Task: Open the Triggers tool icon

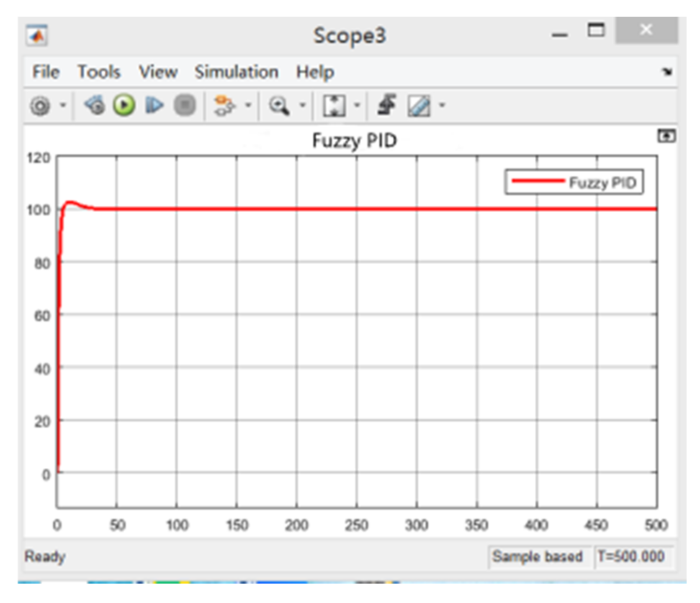Action: click(386, 105)
